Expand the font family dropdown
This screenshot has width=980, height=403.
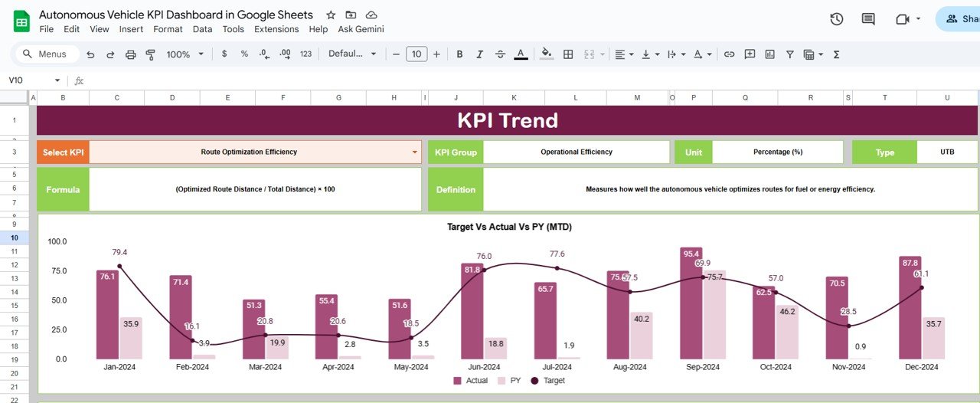coord(352,54)
